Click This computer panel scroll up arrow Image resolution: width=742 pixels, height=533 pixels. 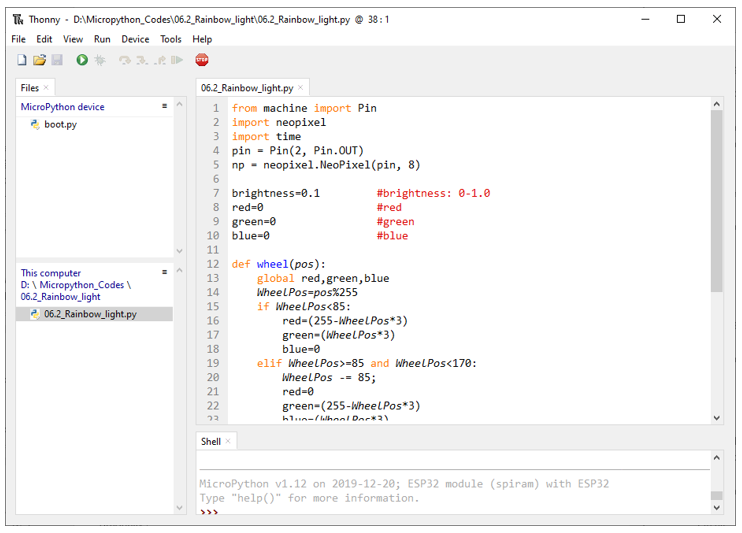click(x=179, y=271)
